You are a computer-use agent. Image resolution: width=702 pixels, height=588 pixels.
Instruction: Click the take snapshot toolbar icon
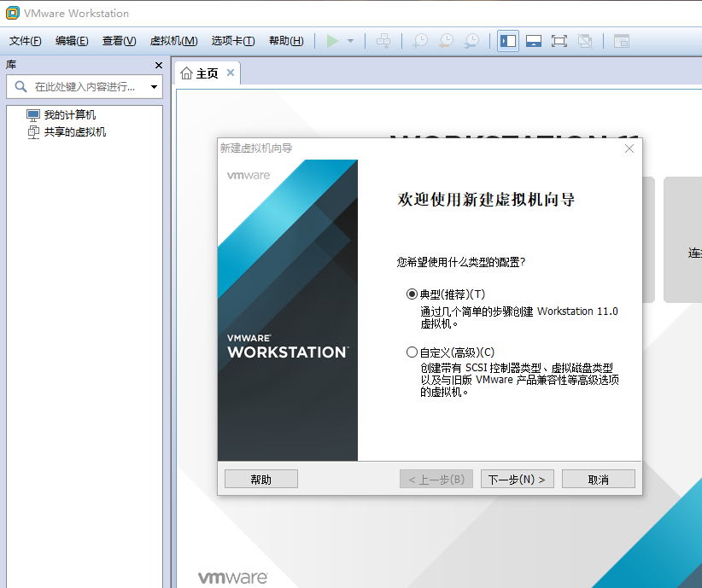[x=420, y=41]
